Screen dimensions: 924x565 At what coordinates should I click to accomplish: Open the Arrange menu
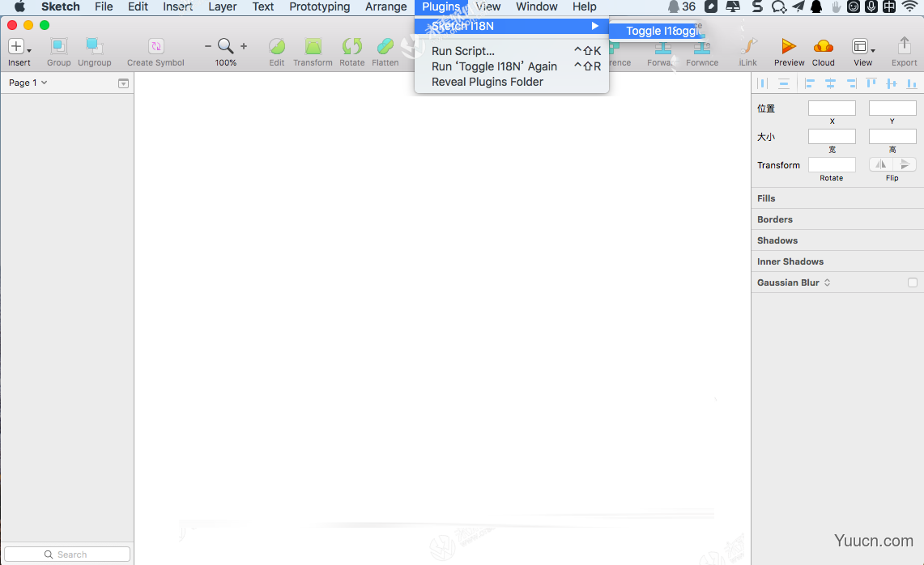pyautogui.click(x=386, y=7)
